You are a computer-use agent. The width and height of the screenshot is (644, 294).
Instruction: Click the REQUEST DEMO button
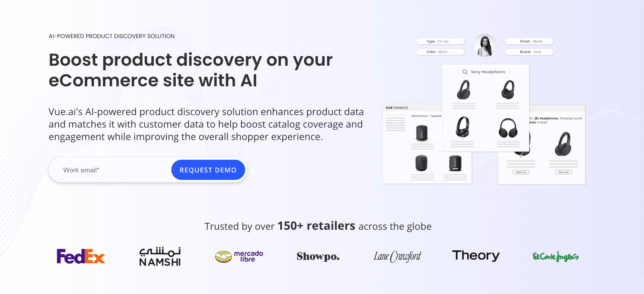pyautogui.click(x=208, y=169)
